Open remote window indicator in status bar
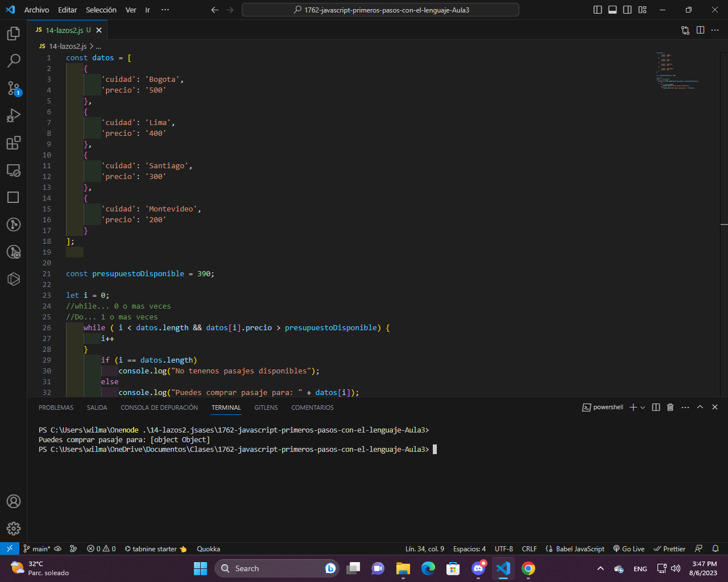The image size is (728, 582). click(x=10, y=548)
